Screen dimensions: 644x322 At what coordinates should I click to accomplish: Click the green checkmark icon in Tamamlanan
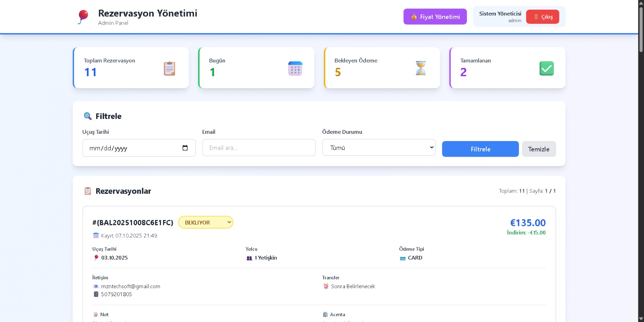[546, 69]
